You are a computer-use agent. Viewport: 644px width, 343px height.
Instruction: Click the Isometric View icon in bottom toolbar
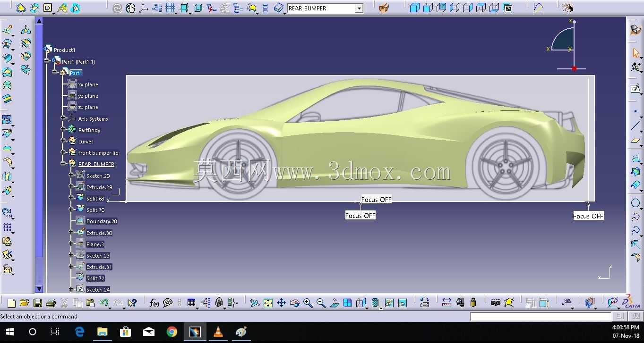coord(361,303)
